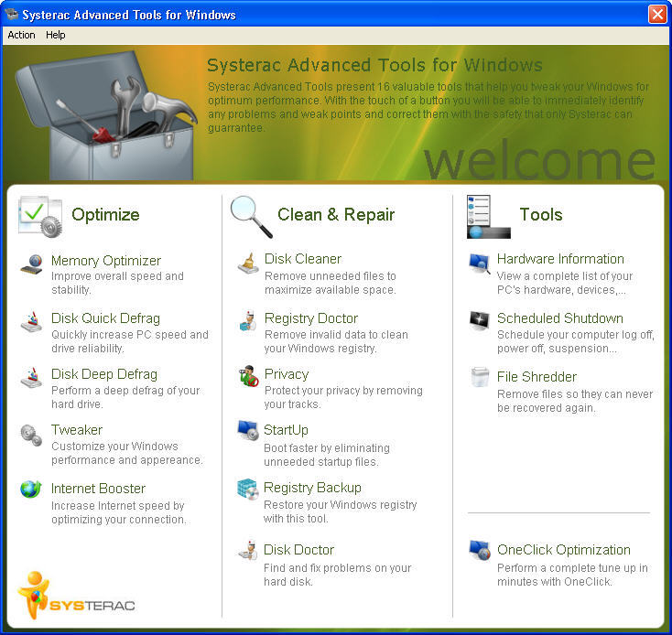672x635 pixels.
Task: Open the Privacy tool link
Action: (287, 374)
